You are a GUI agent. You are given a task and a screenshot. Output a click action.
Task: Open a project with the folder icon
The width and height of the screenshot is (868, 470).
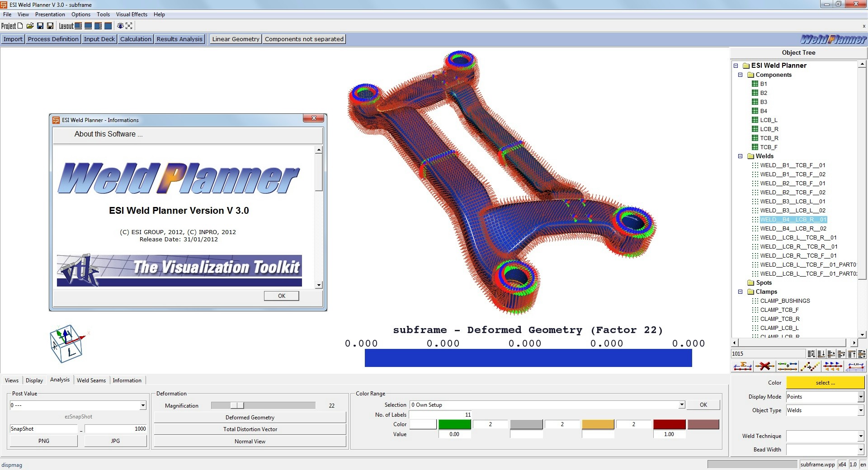(x=30, y=26)
